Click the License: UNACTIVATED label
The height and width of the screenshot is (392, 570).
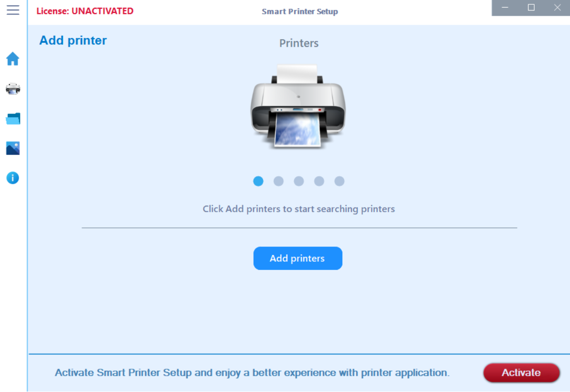click(x=85, y=10)
